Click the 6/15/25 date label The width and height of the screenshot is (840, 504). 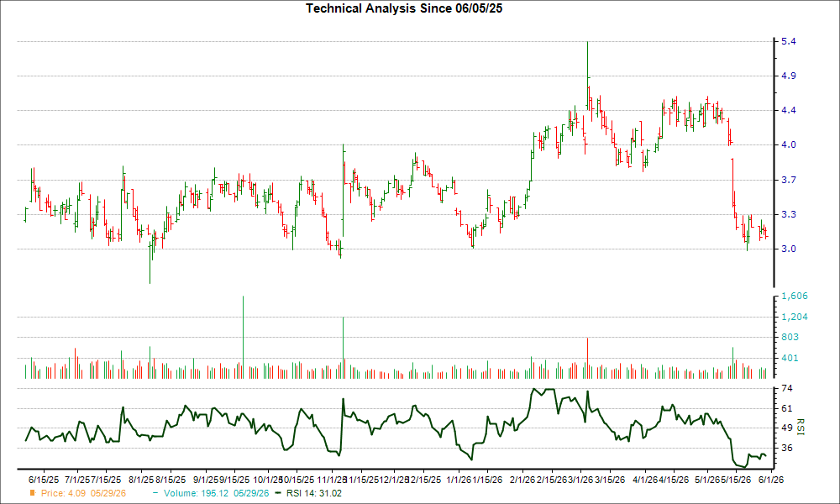[x=44, y=480]
